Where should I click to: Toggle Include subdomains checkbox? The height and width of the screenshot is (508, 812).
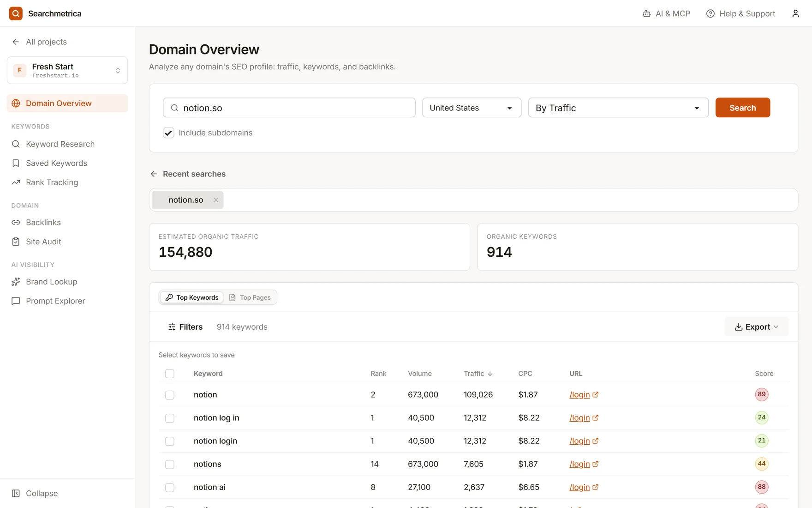pos(168,133)
